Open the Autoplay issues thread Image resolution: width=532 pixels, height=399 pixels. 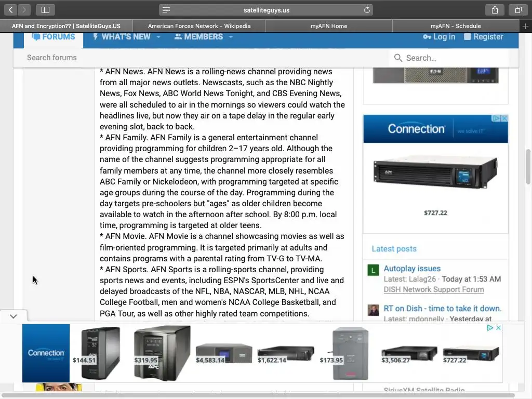coord(412,269)
